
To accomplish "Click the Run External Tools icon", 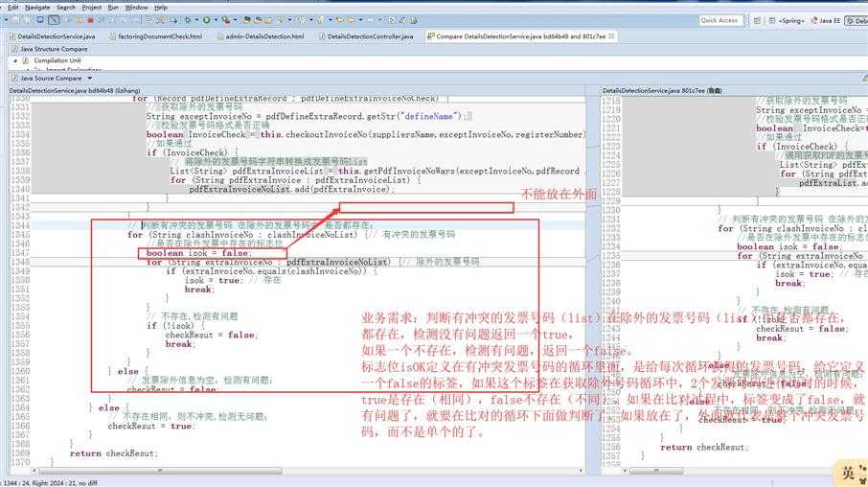I will pos(226,20).
